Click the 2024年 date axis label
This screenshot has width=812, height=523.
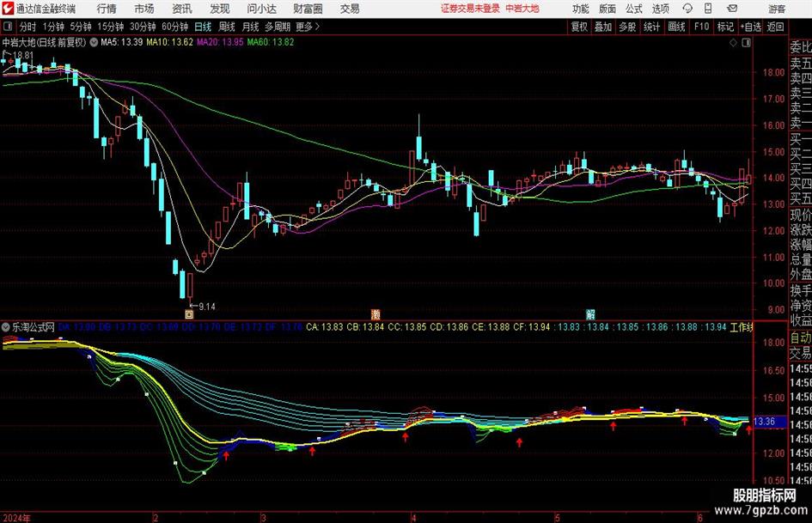pos(16,518)
